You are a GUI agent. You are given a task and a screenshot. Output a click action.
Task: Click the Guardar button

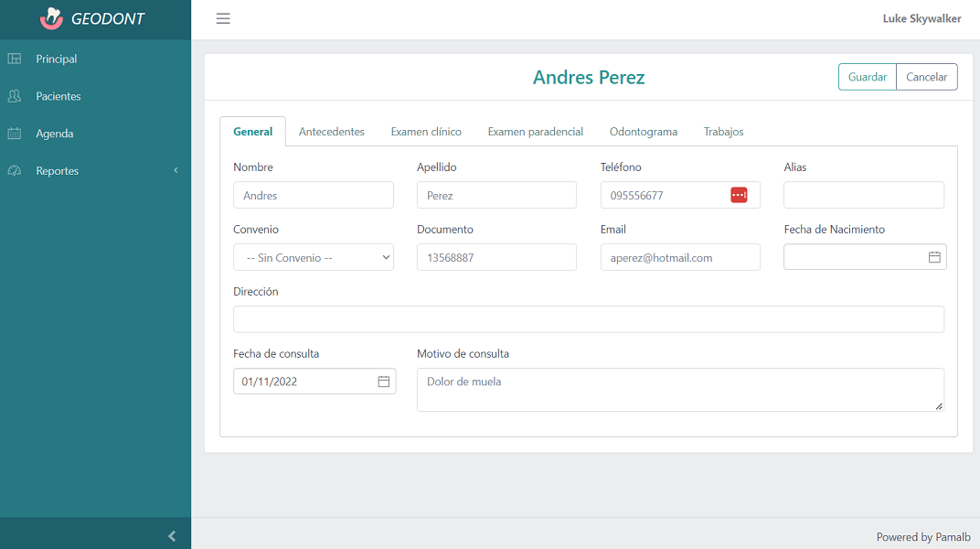click(867, 77)
